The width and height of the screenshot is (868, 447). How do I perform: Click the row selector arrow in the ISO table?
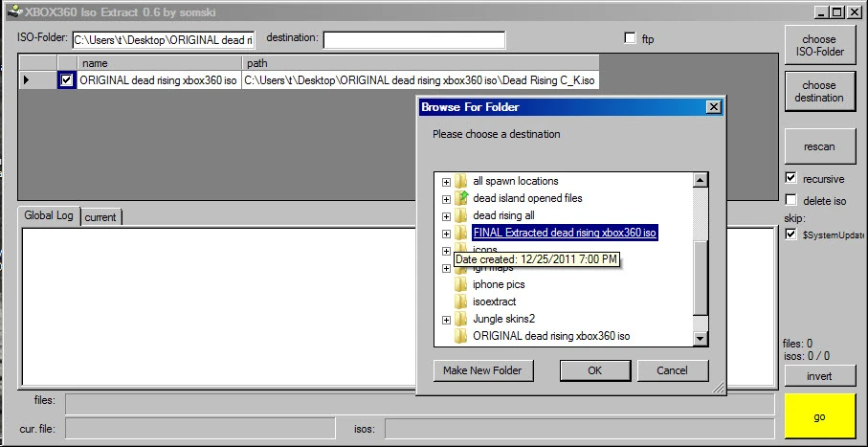click(27, 80)
